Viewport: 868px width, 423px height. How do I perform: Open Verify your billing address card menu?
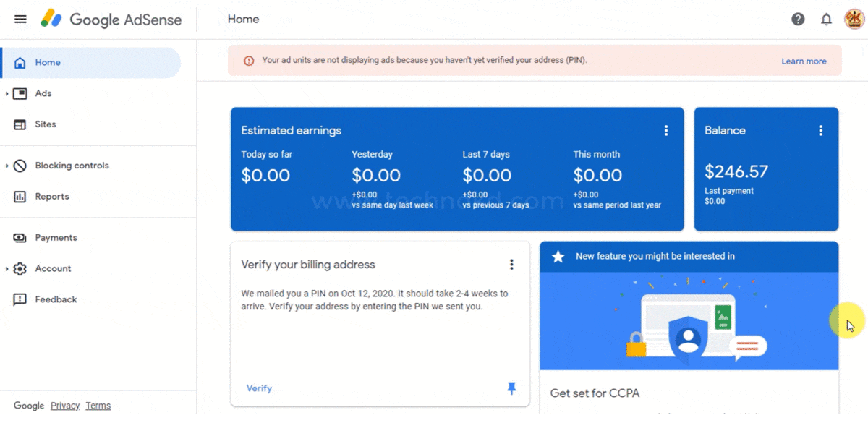click(511, 265)
